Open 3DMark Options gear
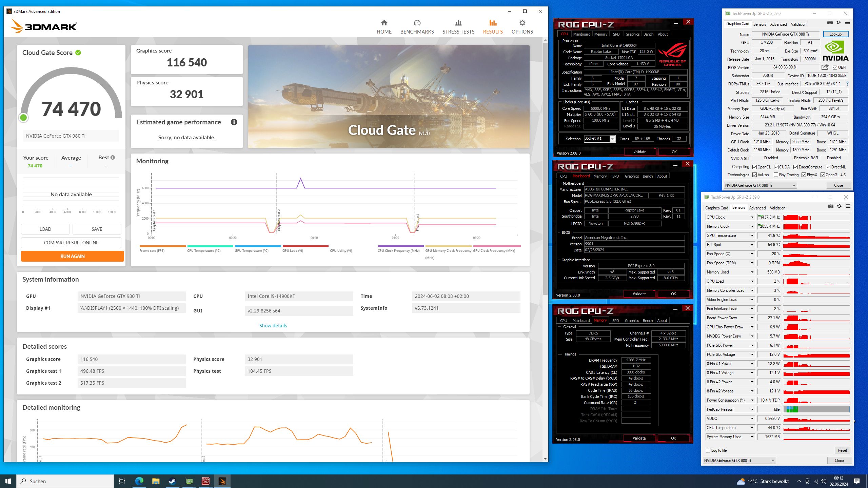The width and height of the screenshot is (868, 488). (522, 27)
